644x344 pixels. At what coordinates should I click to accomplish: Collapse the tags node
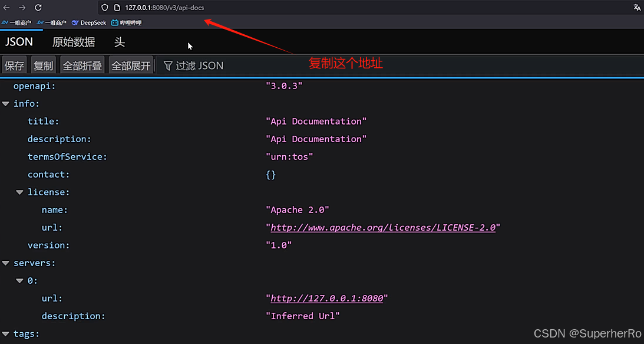click(5, 334)
